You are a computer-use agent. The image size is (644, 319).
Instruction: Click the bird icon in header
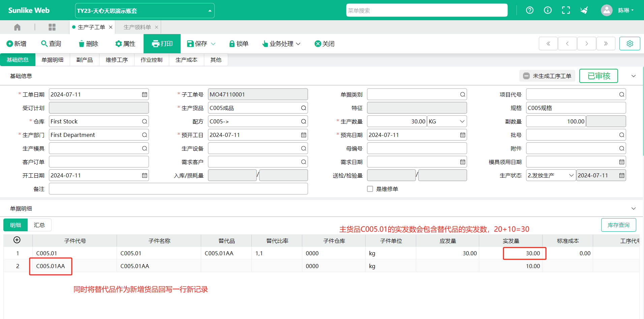coord(584,10)
